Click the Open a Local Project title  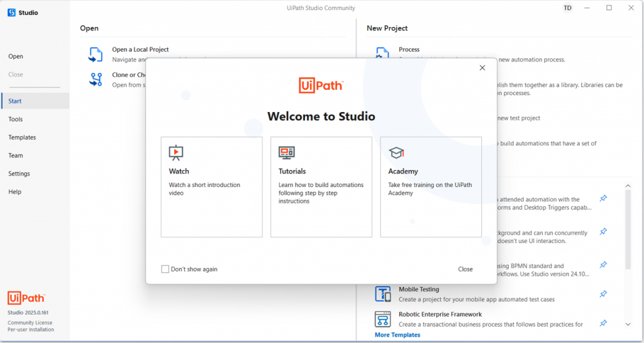point(140,49)
